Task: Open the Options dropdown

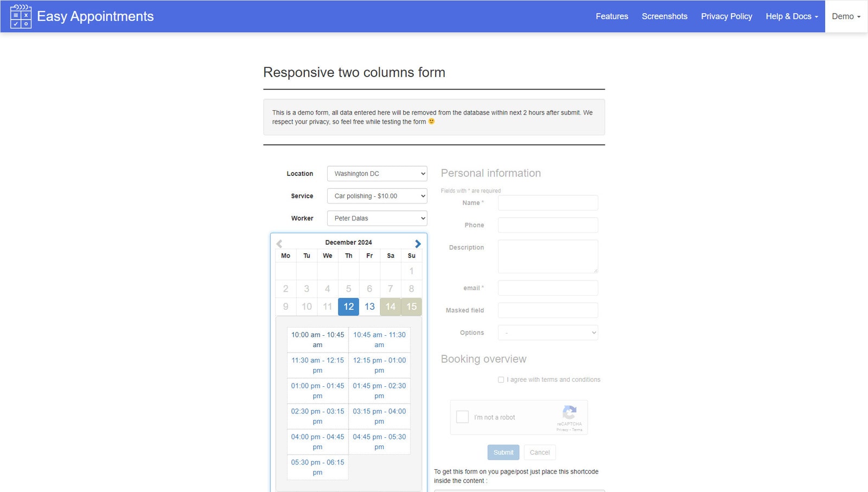Action: point(548,333)
